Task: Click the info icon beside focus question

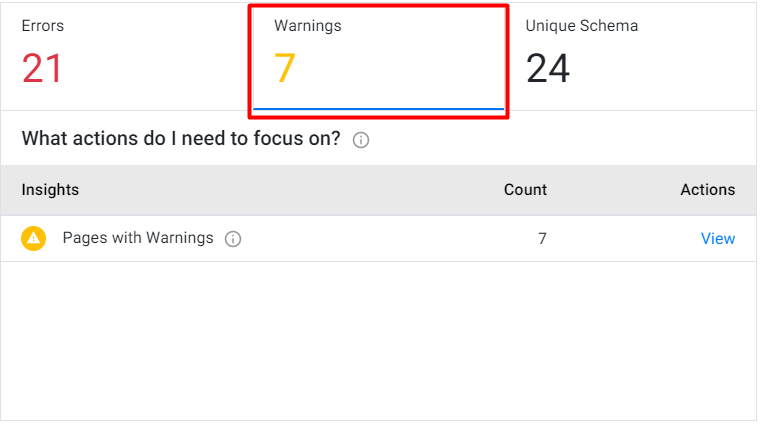Action: 361,140
